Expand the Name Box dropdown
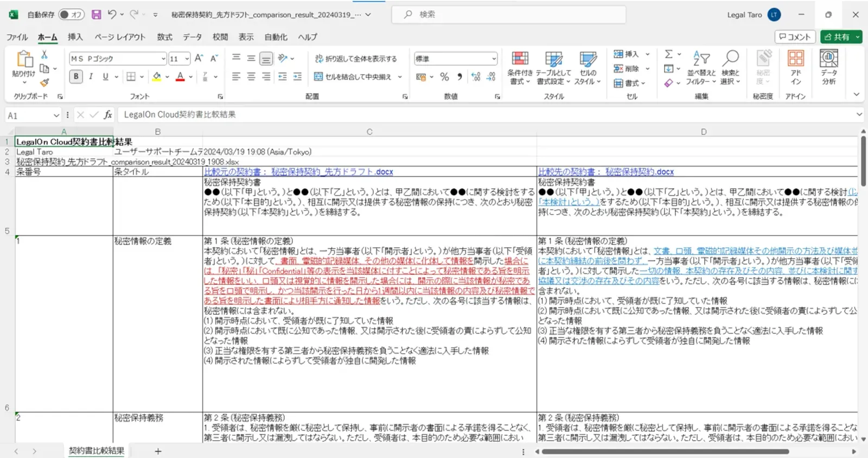This screenshot has height=458, width=868. 56,115
